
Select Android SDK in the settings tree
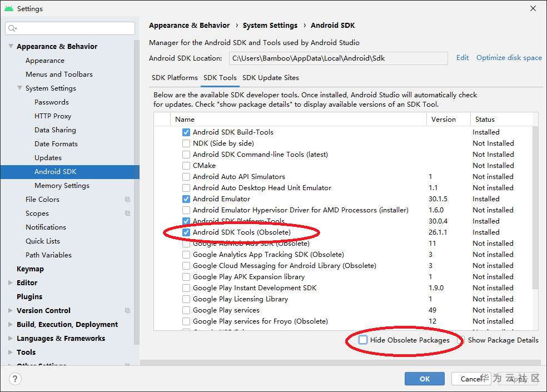70,172
